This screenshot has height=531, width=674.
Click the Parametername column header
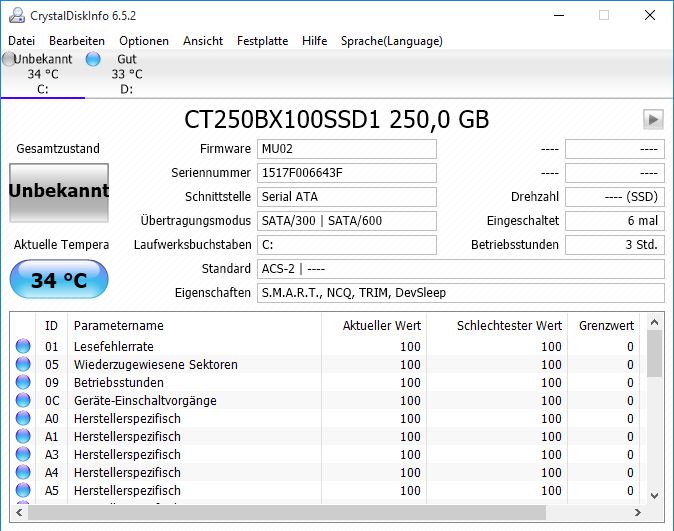pyautogui.click(x=194, y=325)
